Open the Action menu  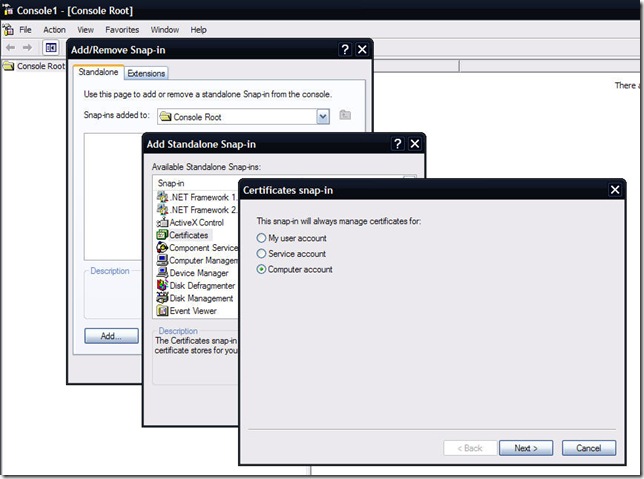click(54, 30)
